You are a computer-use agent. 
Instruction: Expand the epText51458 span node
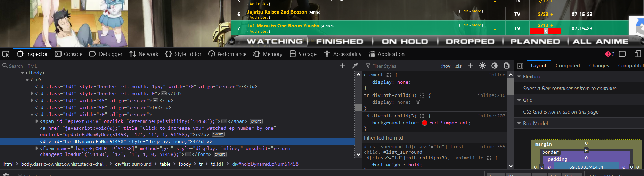pos(37,121)
